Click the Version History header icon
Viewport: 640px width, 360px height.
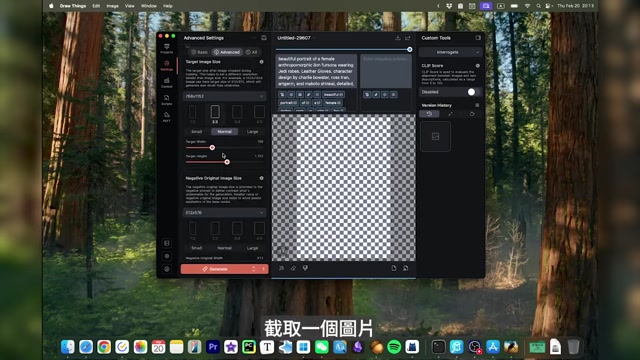coord(477,105)
